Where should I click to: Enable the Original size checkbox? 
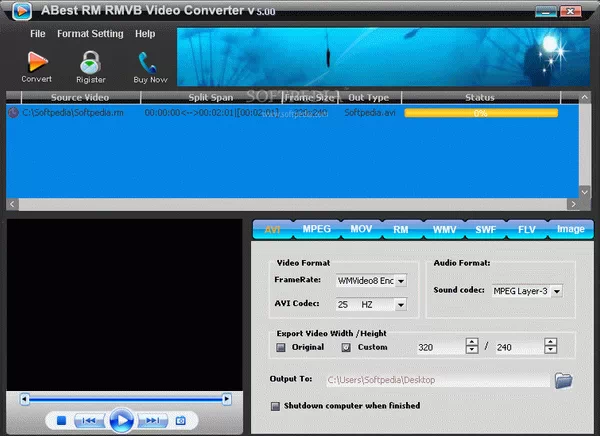[x=281, y=347]
